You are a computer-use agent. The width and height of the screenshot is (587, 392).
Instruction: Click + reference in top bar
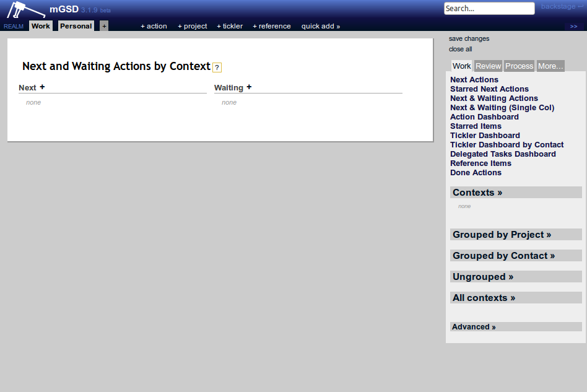[271, 26]
